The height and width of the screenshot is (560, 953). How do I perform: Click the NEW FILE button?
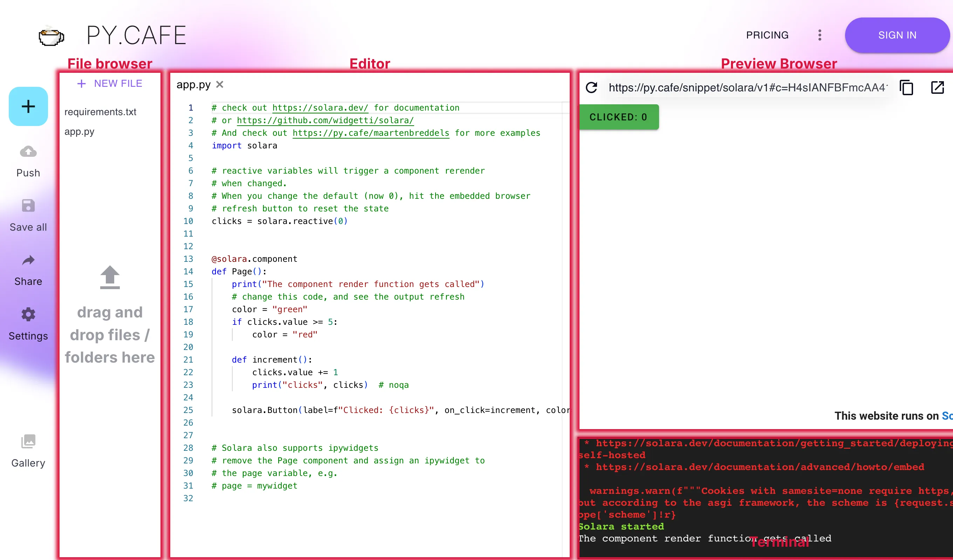tap(110, 84)
